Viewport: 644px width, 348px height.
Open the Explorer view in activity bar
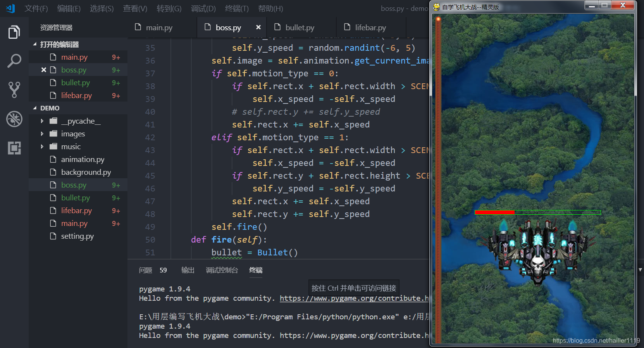click(x=14, y=32)
